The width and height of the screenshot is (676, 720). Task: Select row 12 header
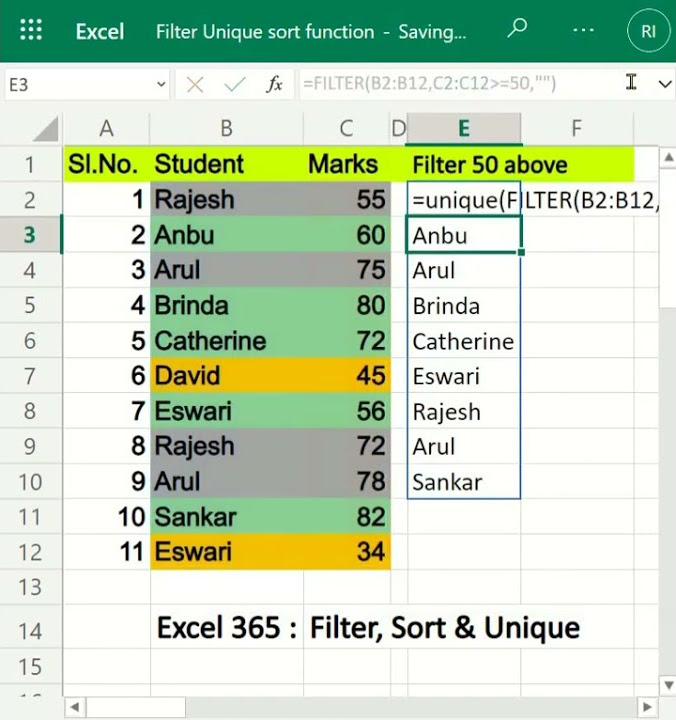point(30,552)
